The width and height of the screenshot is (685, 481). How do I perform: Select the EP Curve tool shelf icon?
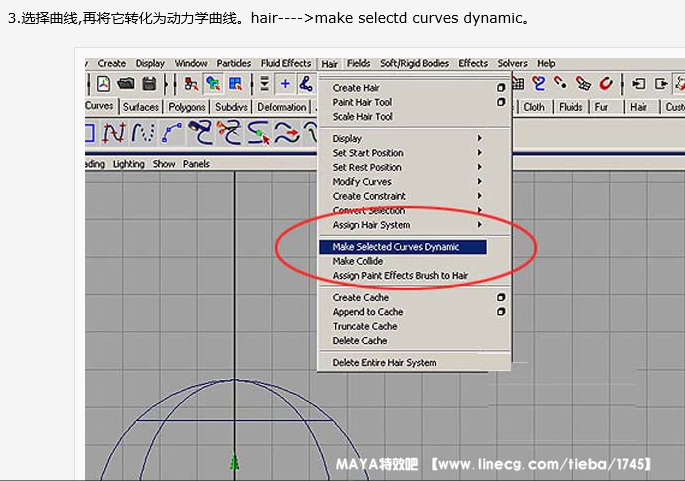click(143, 132)
